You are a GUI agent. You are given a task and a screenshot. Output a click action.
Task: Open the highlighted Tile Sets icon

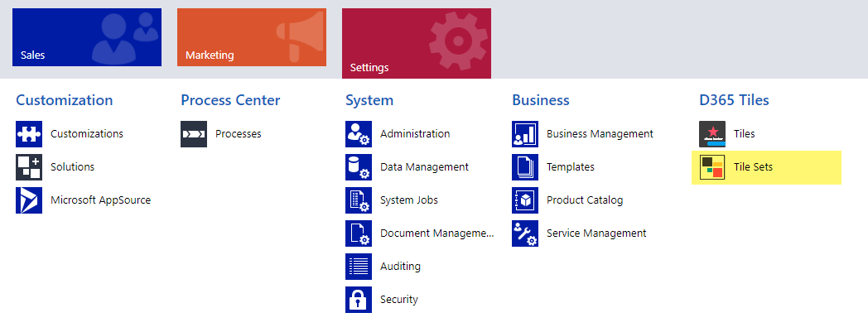point(712,167)
